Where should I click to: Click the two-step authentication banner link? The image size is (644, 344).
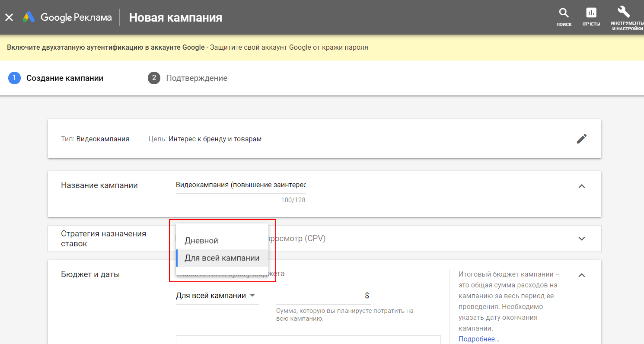click(106, 48)
